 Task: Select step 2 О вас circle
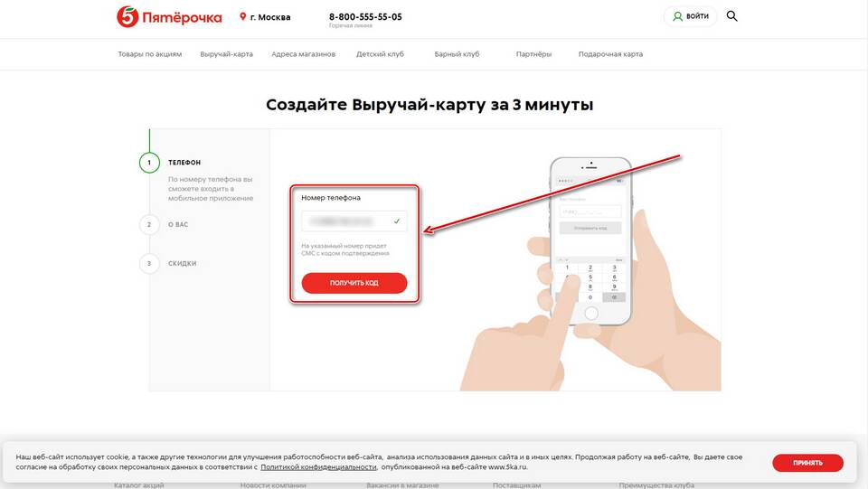click(x=149, y=224)
